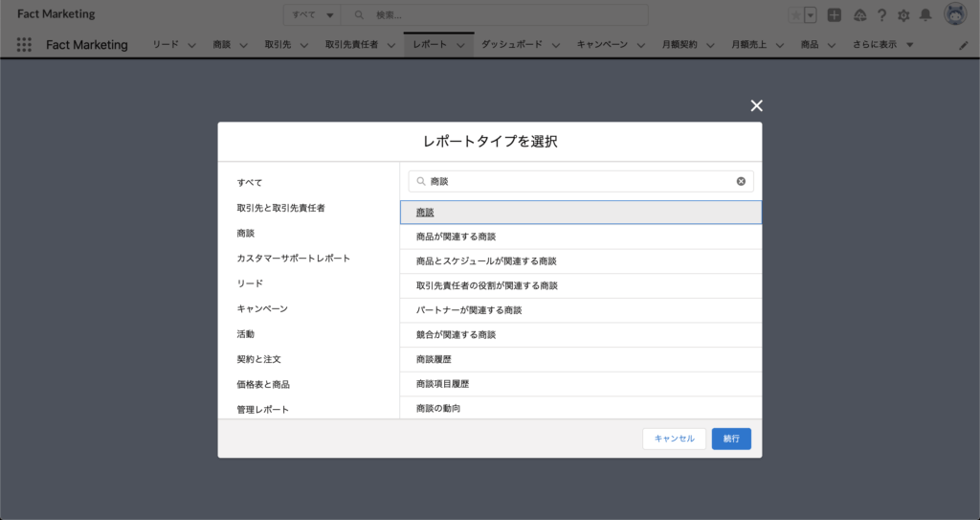This screenshot has height=520, width=980.
Task: Click the global actions plus icon
Action: (834, 15)
